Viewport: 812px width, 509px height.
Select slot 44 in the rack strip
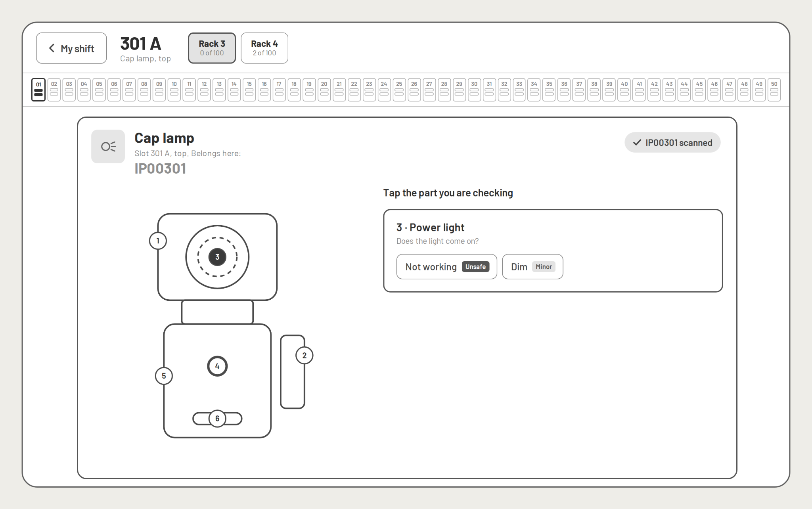tap(684, 90)
